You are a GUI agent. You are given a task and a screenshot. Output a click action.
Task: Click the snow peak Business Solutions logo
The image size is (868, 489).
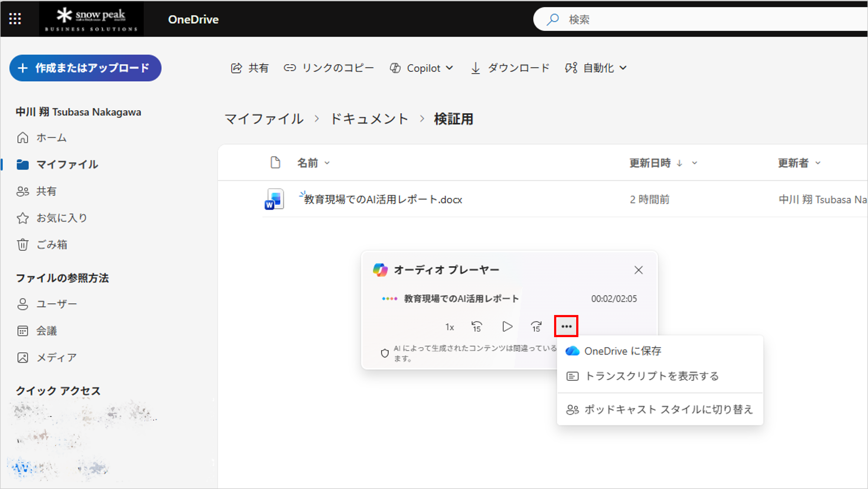pyautogui.click(x=91, y=19)
